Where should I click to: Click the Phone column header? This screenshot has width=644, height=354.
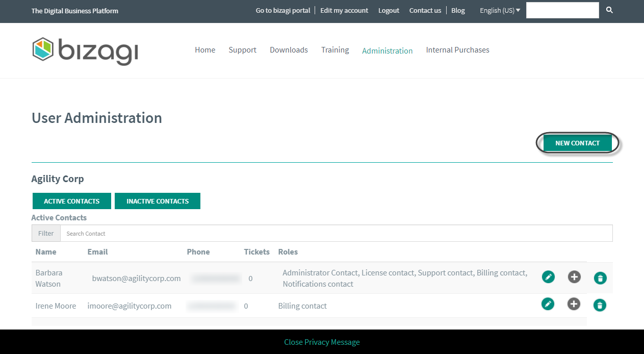coord(198,252)
